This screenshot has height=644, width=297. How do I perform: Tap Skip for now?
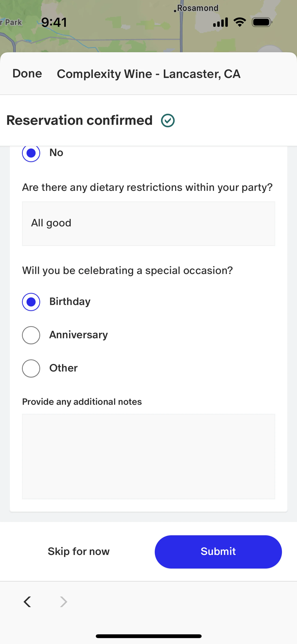[78, 551]
